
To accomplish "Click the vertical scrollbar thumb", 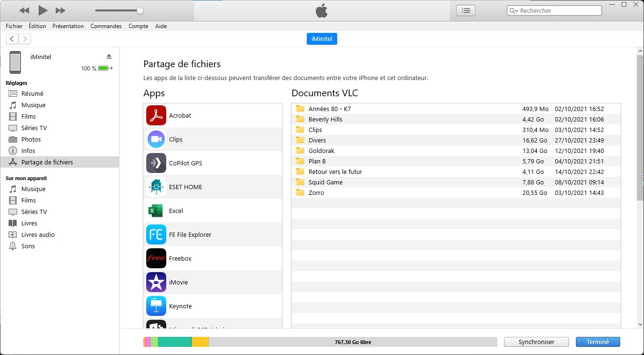I will (x=640, y=127).
